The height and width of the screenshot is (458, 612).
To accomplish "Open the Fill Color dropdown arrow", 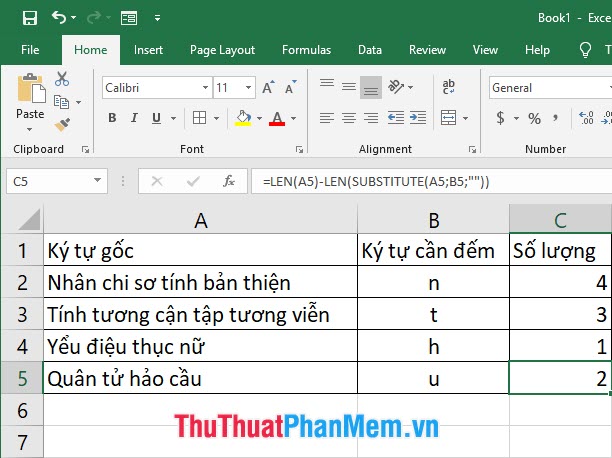I will [259, 118].
